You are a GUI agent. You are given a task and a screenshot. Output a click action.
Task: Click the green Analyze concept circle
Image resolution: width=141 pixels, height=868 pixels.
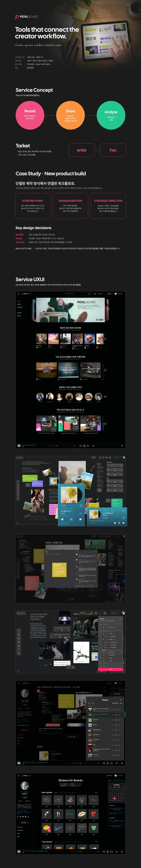(x=111, y=115)
